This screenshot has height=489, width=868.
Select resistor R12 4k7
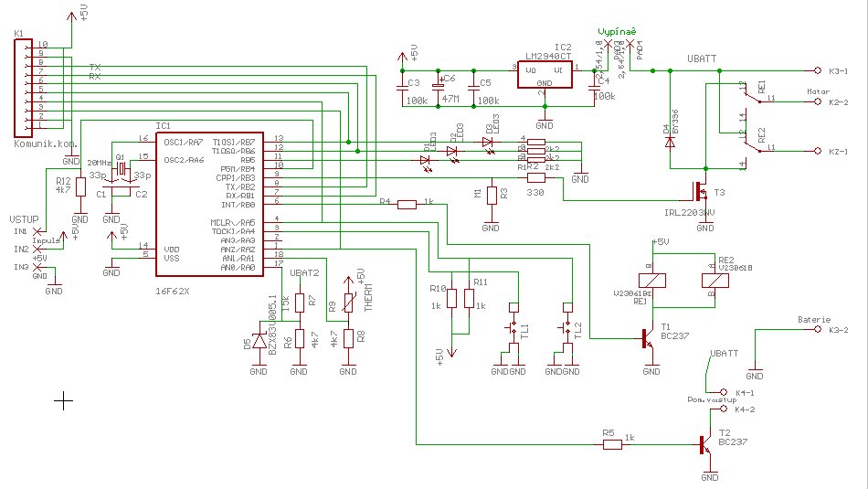[79, 186]
